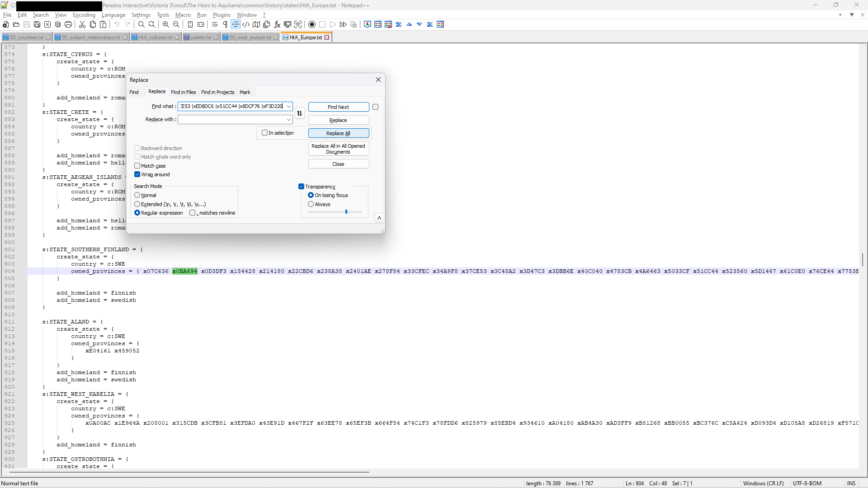868x488 pixels.
Task: Adjust the transparency slider handle
Action: click(x=346, y=212)
